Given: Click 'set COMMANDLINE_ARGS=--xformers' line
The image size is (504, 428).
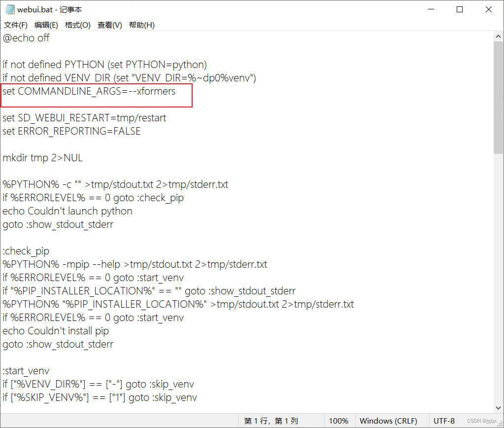Looking at the screenshot, I should coord(89,91).
